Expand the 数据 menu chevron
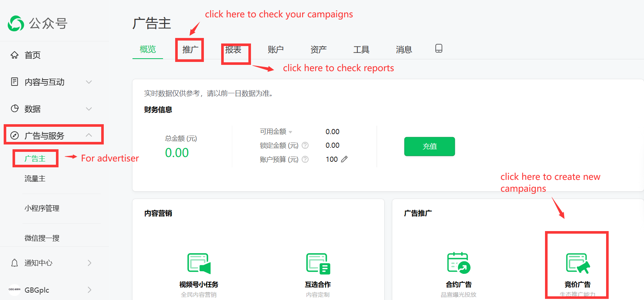 89,109
